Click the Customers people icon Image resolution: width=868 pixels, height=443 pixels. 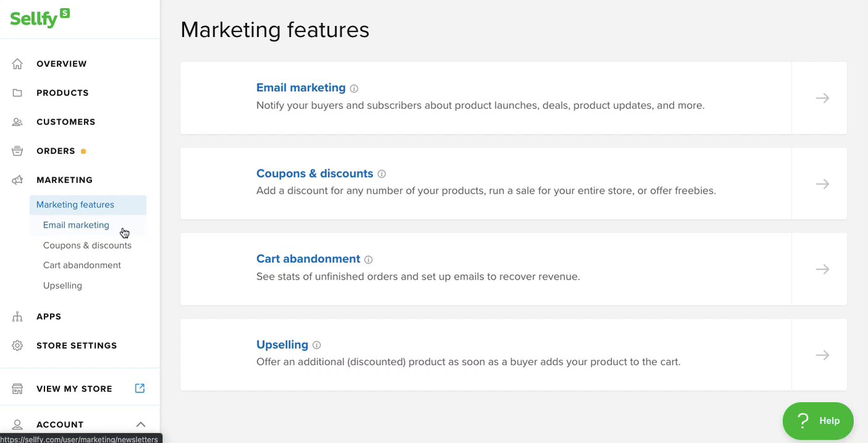point(17,122)
